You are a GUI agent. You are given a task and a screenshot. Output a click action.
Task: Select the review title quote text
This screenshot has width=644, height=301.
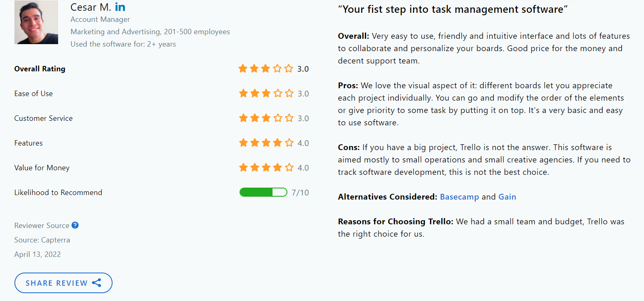tap(453, 9)
